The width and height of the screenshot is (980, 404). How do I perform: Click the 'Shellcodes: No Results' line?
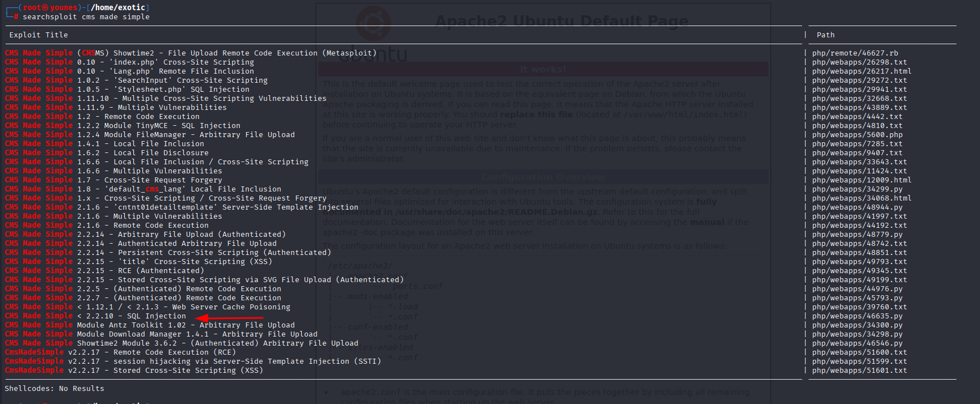pos(54,389)
